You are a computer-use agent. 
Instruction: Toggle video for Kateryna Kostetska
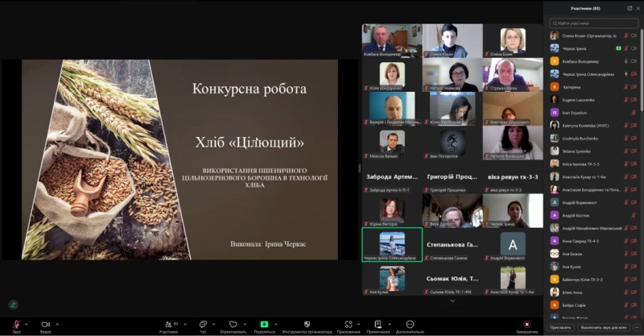tap(634, 126)
